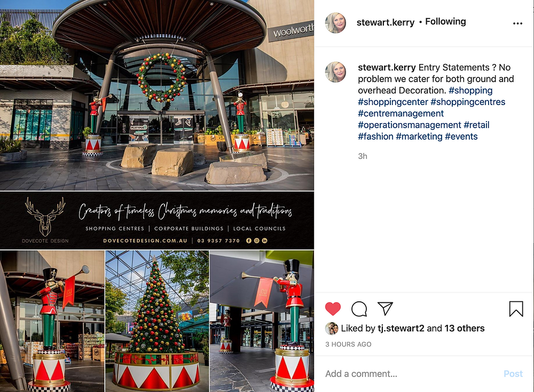Click the small liker avatar icon
This screenshot has height=392, width=534.
point(332,329)
